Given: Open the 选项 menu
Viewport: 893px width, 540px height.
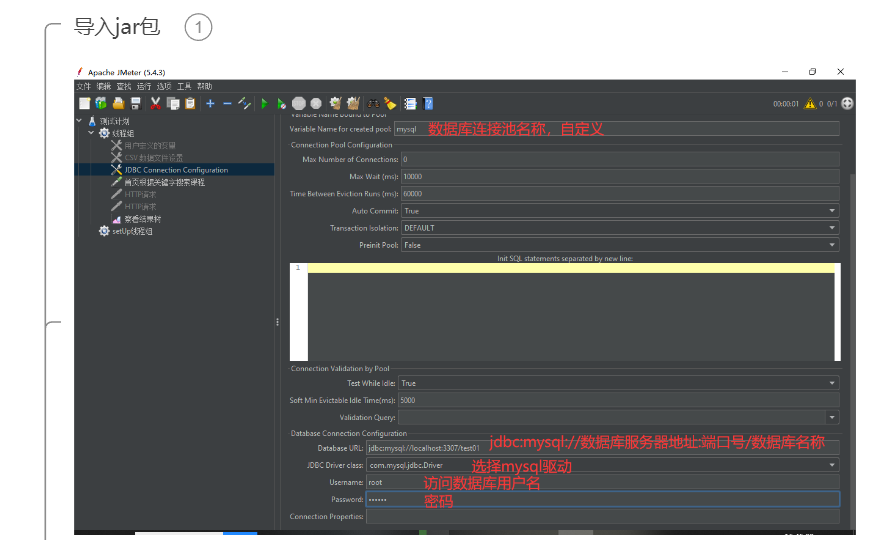Looking at the screenshot, I should coord(164,87).
